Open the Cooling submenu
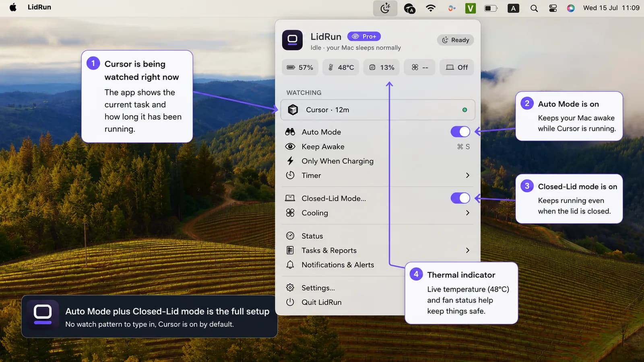This screenshot has height=362, width=644. tap(378, 213)
